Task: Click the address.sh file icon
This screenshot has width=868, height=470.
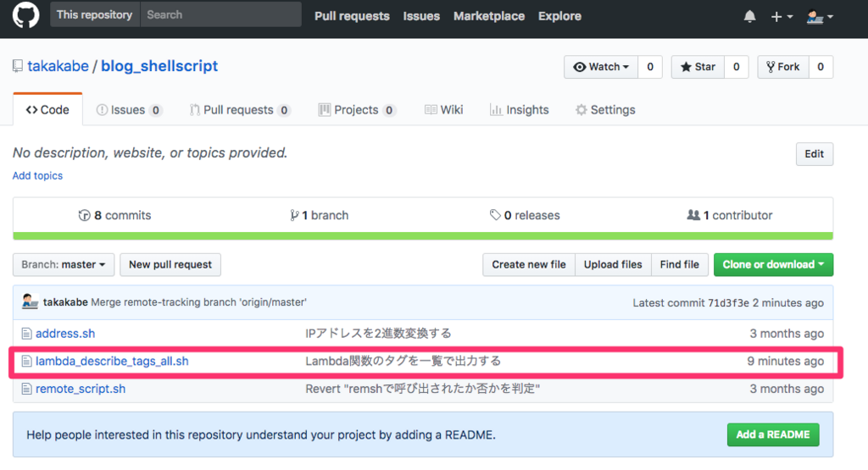Action: coord(26,334)
